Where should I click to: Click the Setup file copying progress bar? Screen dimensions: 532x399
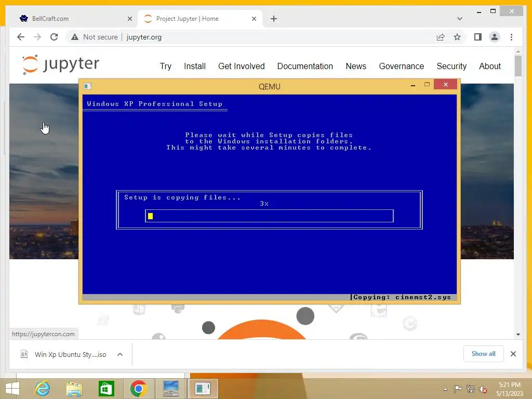point(269,216)
